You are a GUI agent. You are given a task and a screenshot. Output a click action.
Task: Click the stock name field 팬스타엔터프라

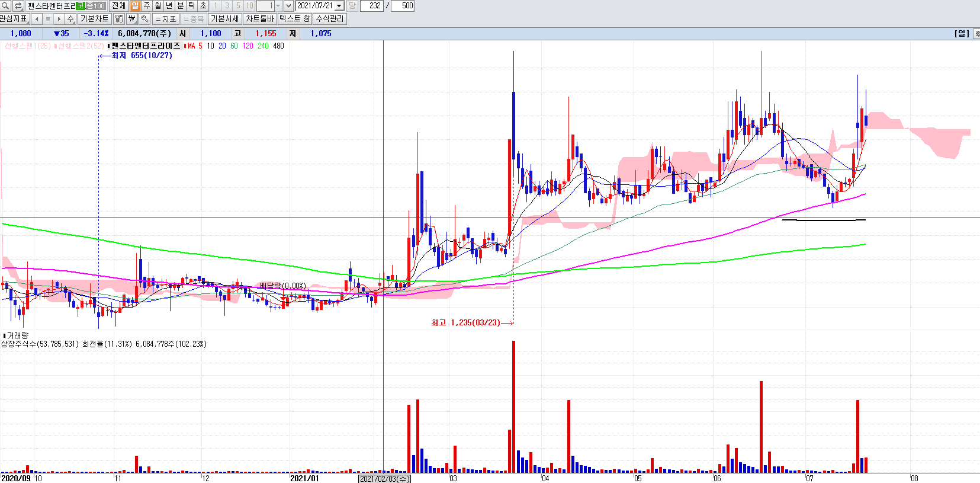51,6
